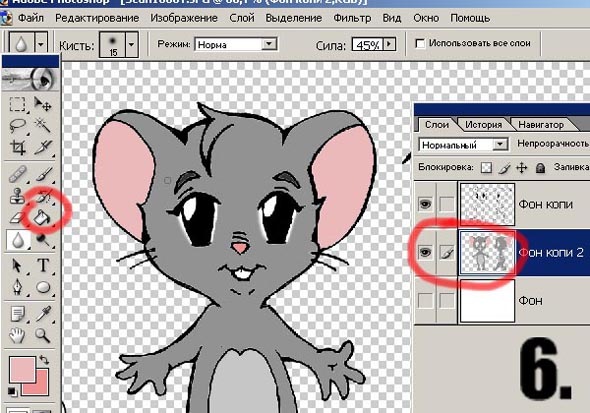Select the Pen tool
The image size is (590, 413).
[x=17, y=288]
